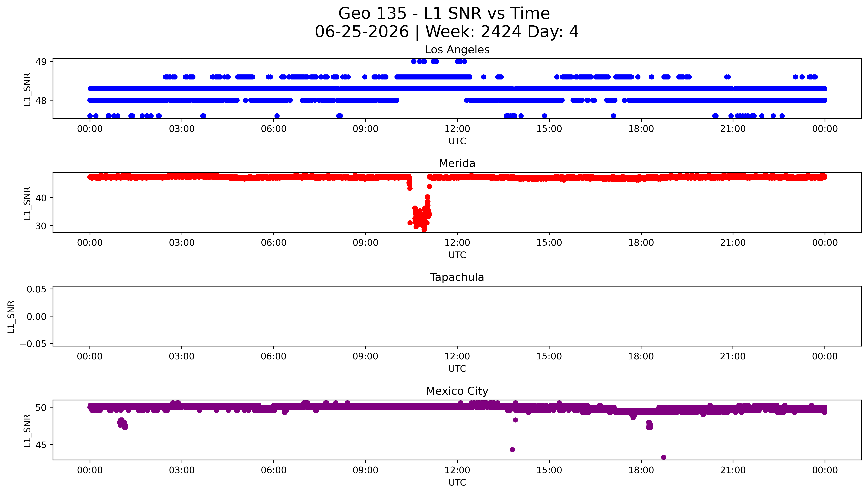
Task: Click the Tapachula subplot title
Action: coord(457,277)
